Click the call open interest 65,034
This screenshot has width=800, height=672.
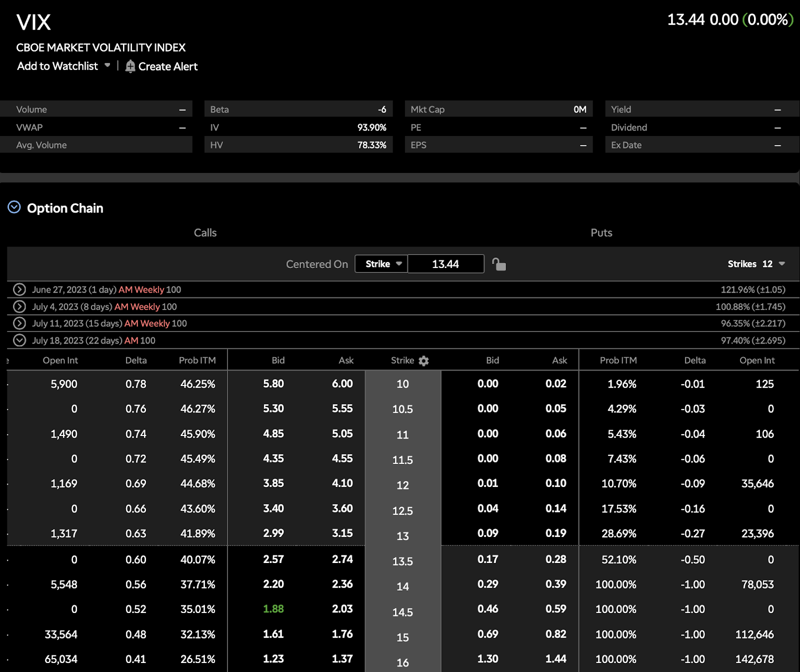pyautogui.click(x=61, y=659)
